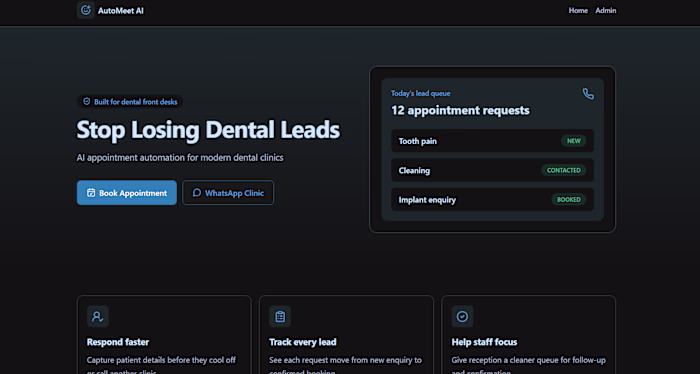Click the Book Appointment button
The width and height of the screenshot is (700, 374).
click(x=127, y=193)
